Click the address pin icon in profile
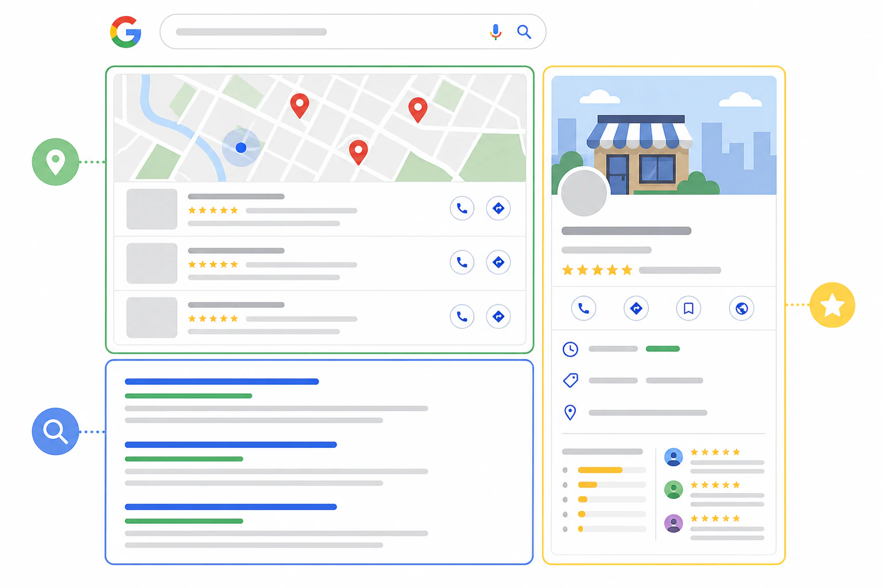 coord(570,412)
